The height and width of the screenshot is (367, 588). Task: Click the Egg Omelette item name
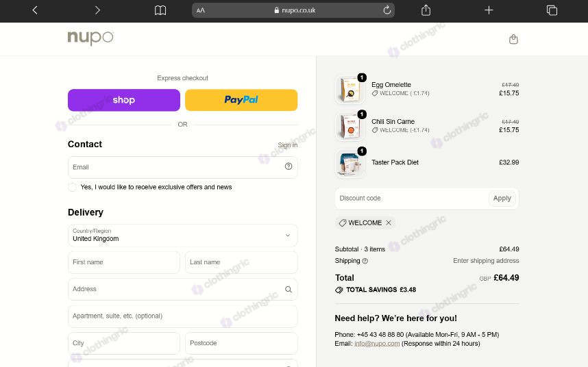(391, 85)
